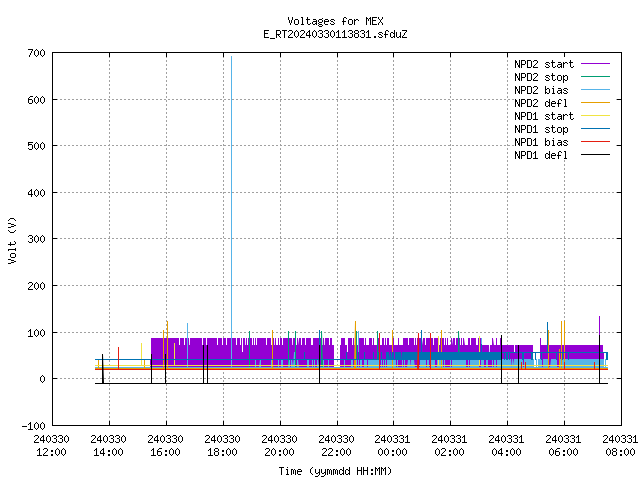
Task: Click the NPD1 stop blue legend line
Action: [595, 129]
